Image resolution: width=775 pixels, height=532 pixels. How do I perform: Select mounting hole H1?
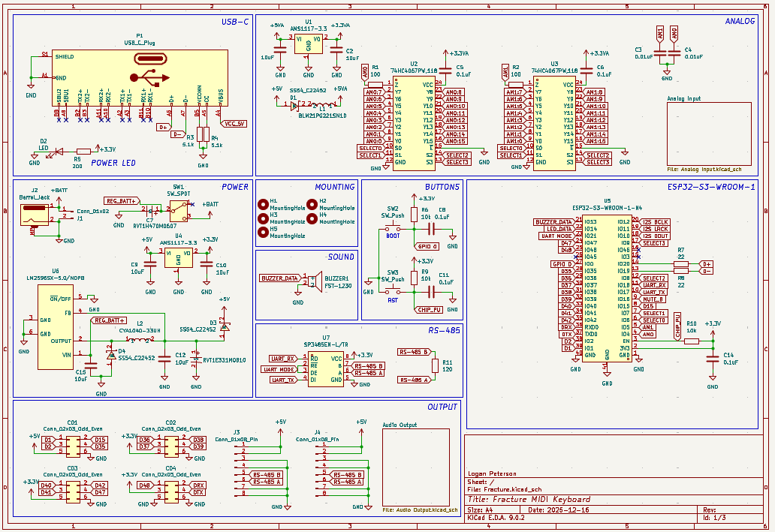(x=263, y=204)
